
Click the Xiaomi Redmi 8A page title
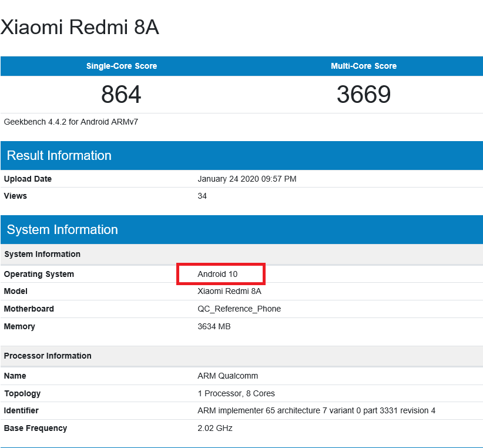pos(79,27)
